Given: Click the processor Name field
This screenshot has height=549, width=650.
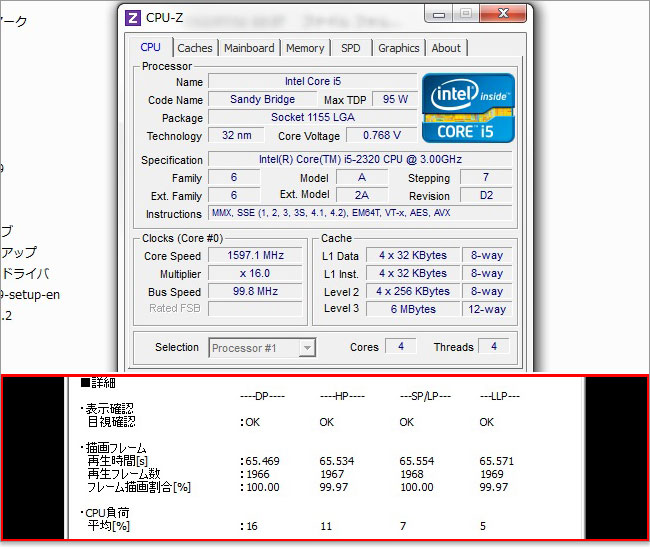Looking at the screenshot, I should 312,82.
